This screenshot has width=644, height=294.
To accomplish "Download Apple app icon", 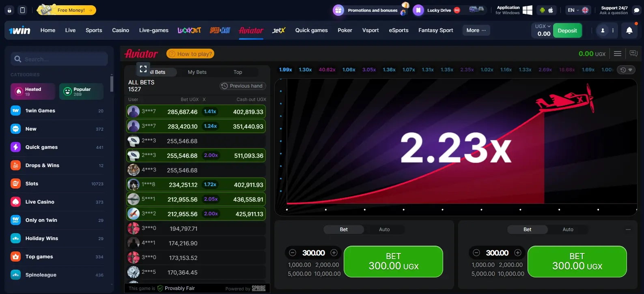I will (x=551, y=10).
